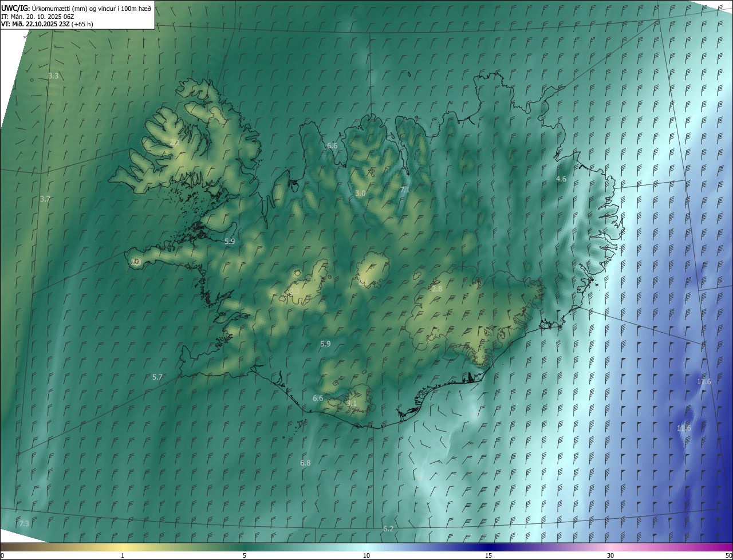Select the "6.8" value over the southern ocean
733x560 pixels.
pyautogui.click(x=305, y=463)
